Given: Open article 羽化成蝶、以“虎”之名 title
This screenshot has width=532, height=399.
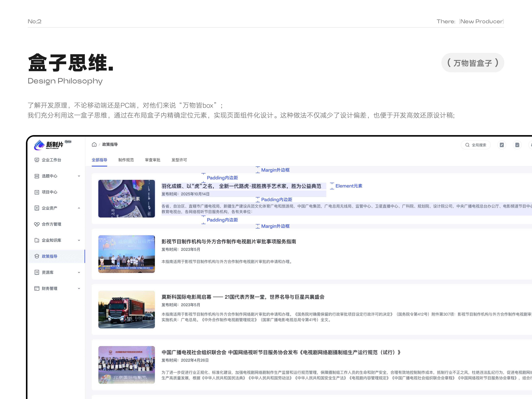Looking at the screenshot, I should click(241, 186).
